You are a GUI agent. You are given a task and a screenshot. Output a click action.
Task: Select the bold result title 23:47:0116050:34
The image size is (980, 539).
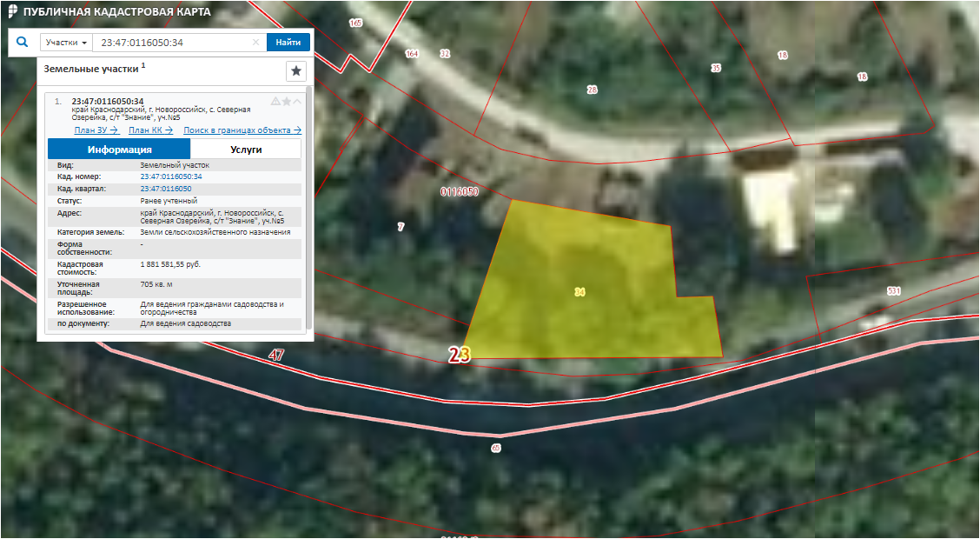pyautogui.click(x=108, y=102)
